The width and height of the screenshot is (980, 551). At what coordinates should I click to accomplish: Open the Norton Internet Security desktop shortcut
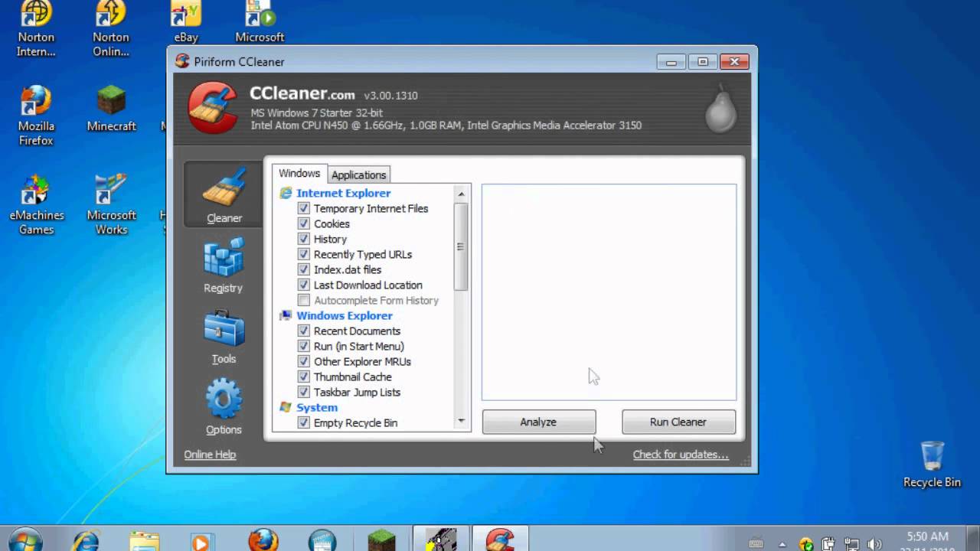[36, 29]
